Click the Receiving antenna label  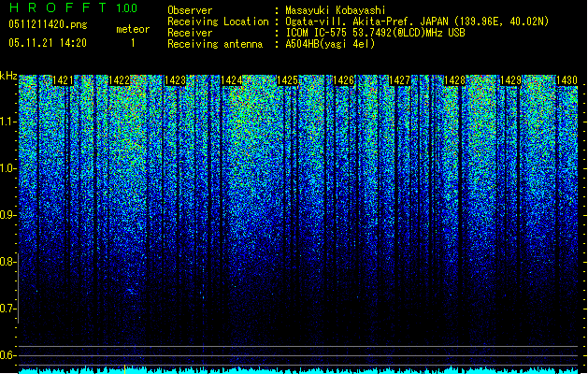click(x=215, y=44)
